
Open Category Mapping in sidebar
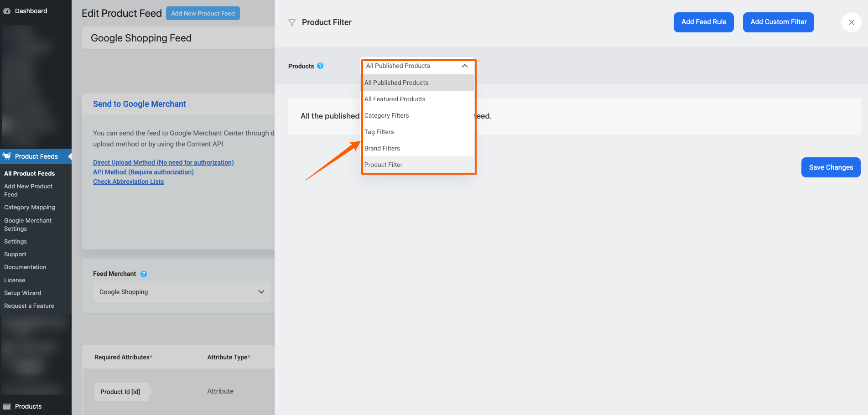coord(30,207)
